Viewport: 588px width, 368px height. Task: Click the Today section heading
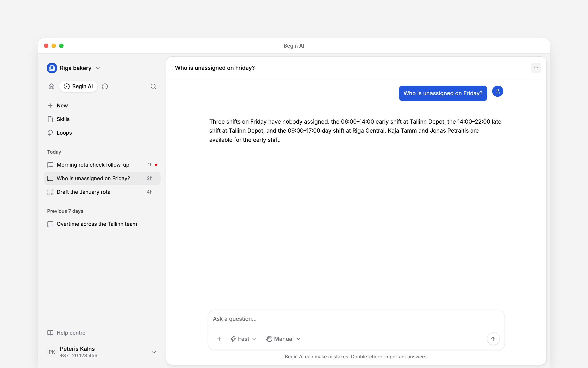pyautogui.click(x=54, y=152)
